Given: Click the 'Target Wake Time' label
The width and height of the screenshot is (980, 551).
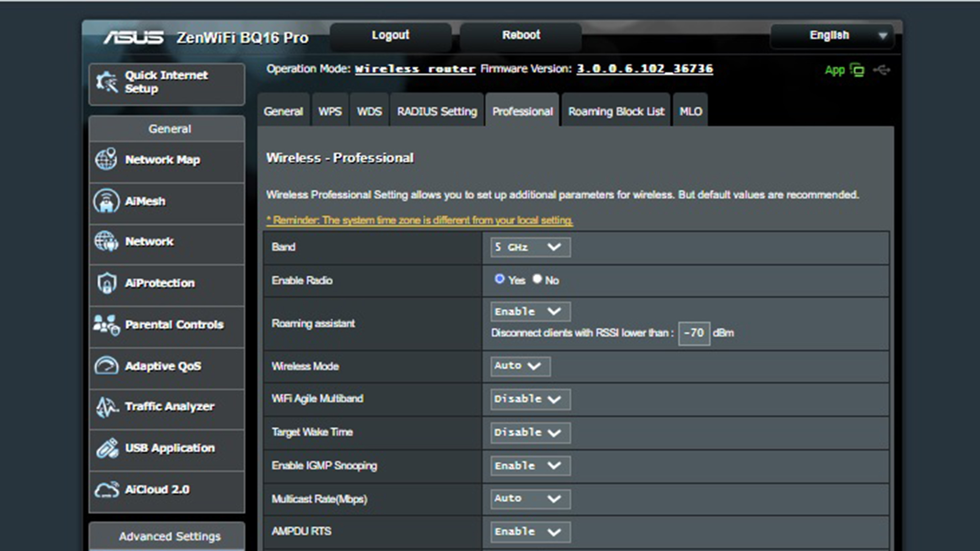Looking at the screenshot, I should (x=312, y=432).
